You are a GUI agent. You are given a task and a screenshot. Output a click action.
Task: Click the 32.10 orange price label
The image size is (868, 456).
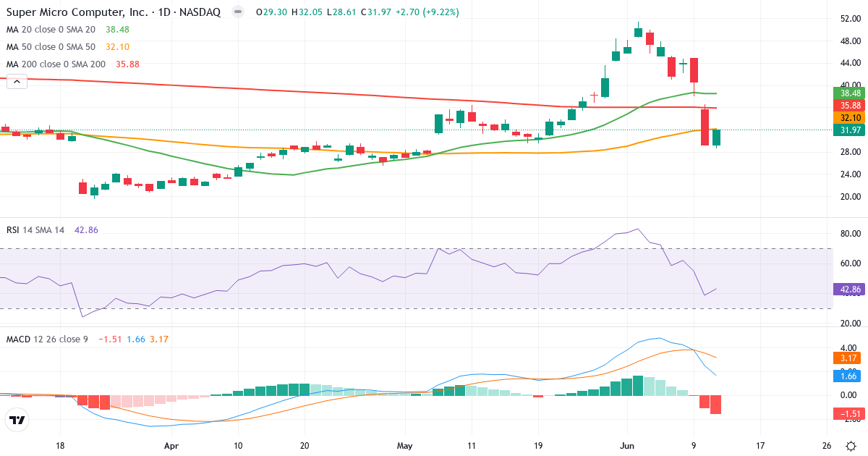point(849,118)
